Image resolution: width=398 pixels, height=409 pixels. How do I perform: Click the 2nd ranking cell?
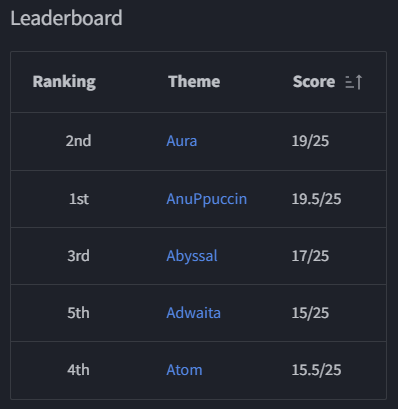tap(78, 141)
